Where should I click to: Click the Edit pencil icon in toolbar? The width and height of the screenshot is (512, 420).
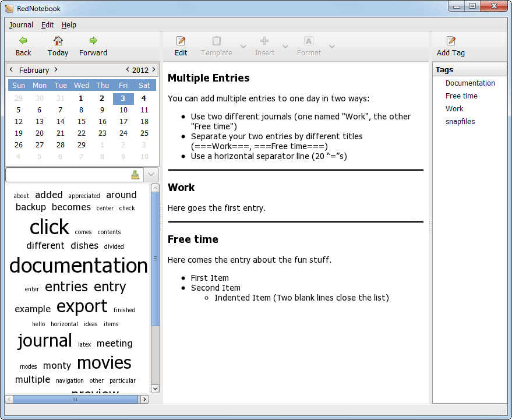click(181, 41)
